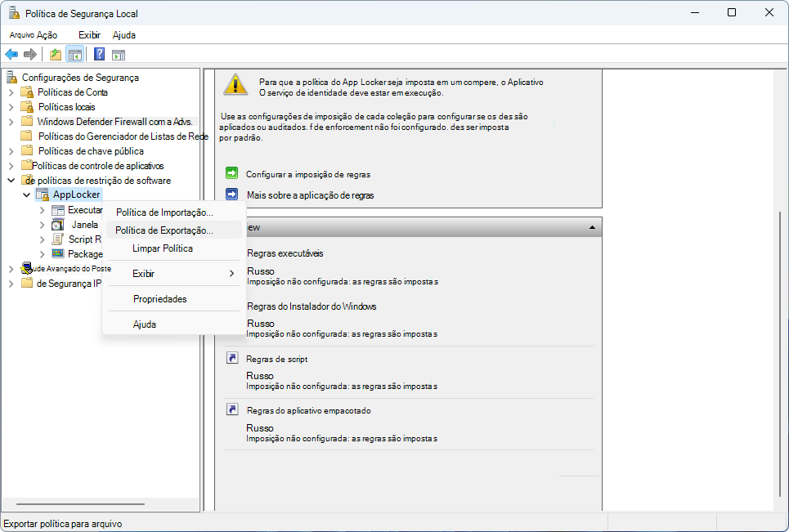Click the Up one level folder icon
Viewport: 789px width, 532px height.
(56, 54)
